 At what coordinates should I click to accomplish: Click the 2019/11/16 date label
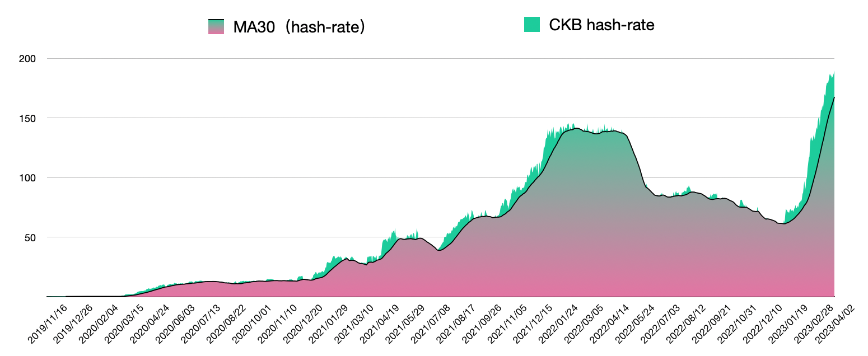point(48,325)
